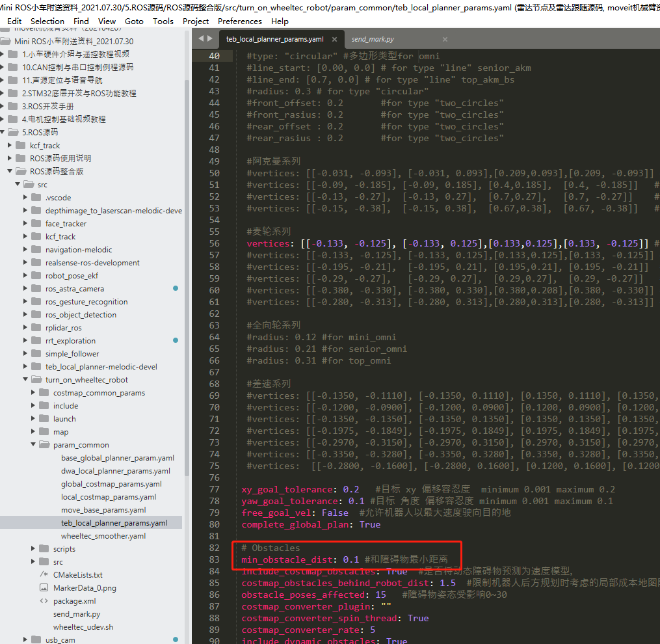Close the teb_local_planner_params.yaml tab
The image size is (660, 644).
[x=334, y=39]
